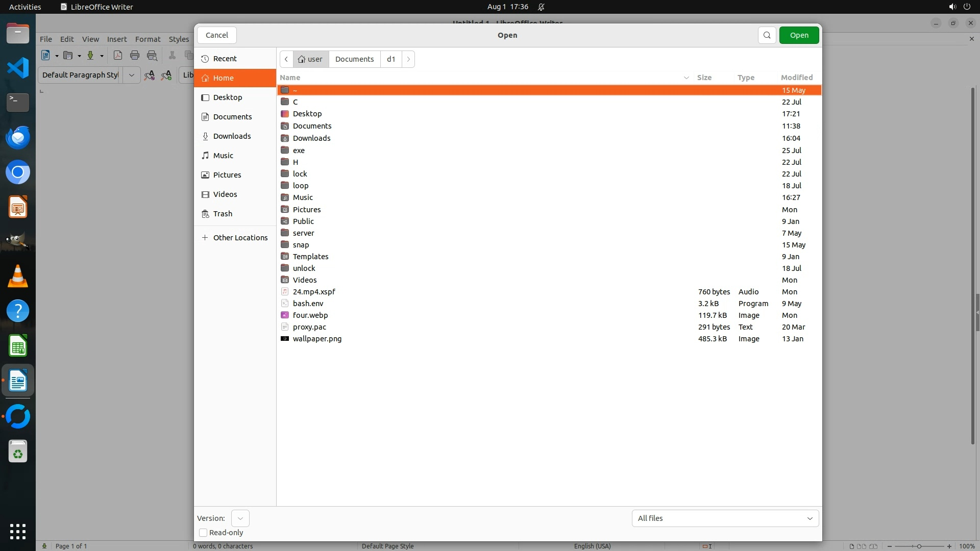Open the All files filter dropdown
This screenshot has width=980, height=551.
point(725,518)
